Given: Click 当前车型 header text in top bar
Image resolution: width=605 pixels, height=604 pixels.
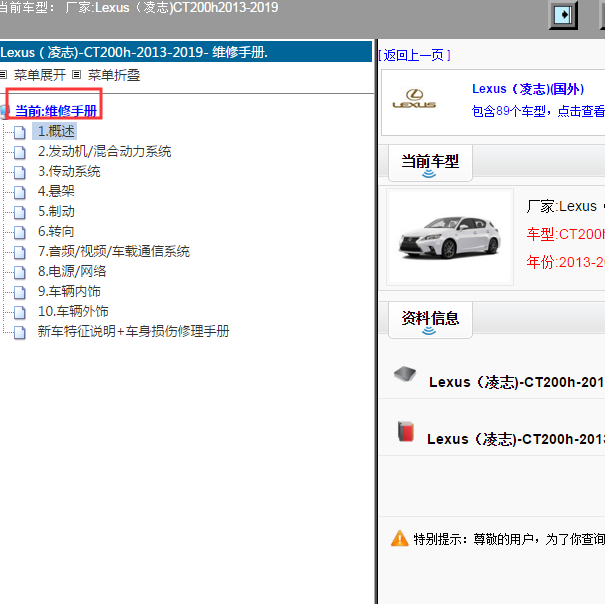Looking at the screenshot, I should click(x=139, y=7).
